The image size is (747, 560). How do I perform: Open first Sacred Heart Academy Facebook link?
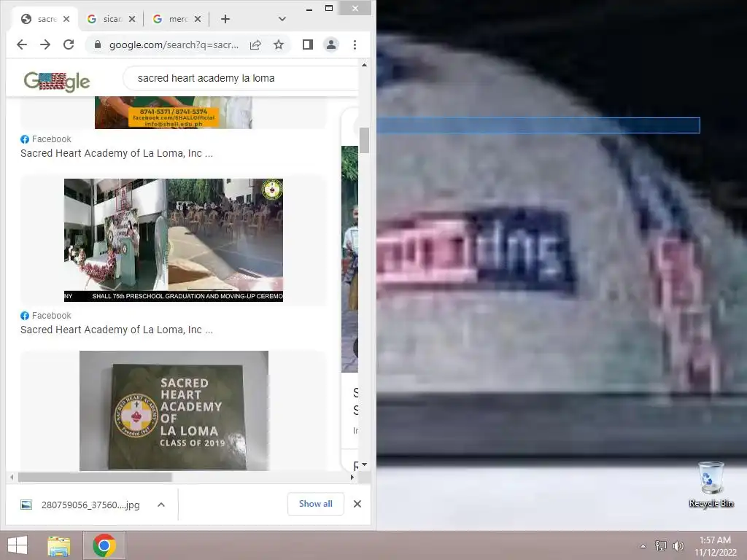pos(116,153)
